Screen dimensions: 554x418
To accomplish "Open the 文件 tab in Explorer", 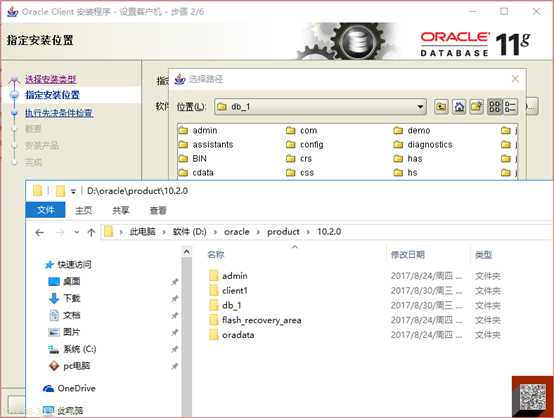I will [46, 210].
